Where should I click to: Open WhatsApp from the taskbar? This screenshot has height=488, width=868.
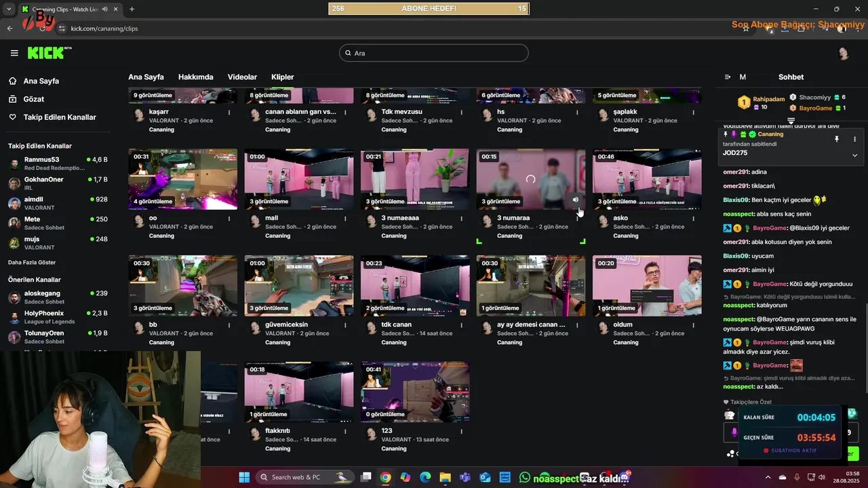point(524,477)
